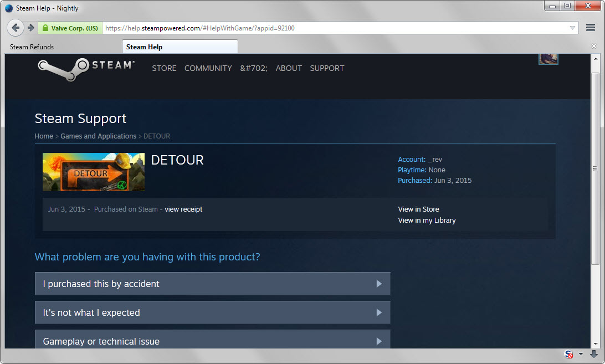Screen dimensions: 605x364
Task: Choose 'I purchased this by accident'
Action: click(x=213, y=284)
